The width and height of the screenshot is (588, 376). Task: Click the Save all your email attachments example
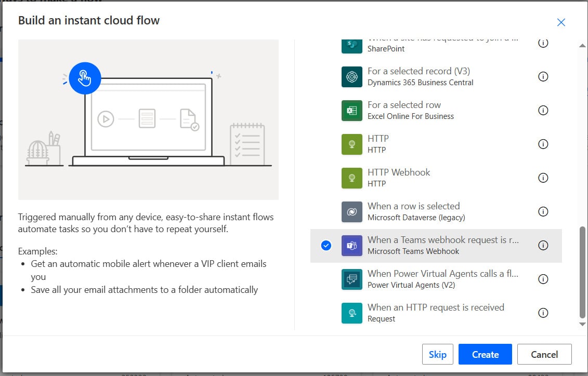point(145,290)
